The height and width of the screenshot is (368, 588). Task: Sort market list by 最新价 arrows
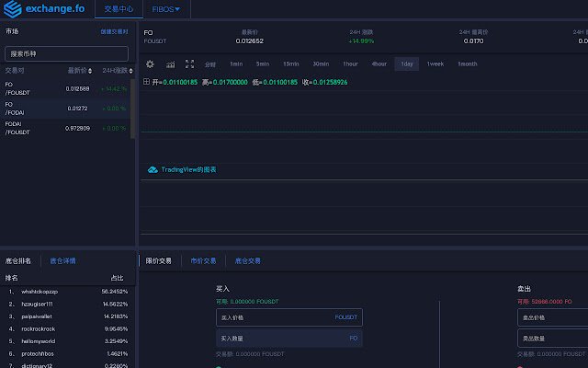pos(90,71)
